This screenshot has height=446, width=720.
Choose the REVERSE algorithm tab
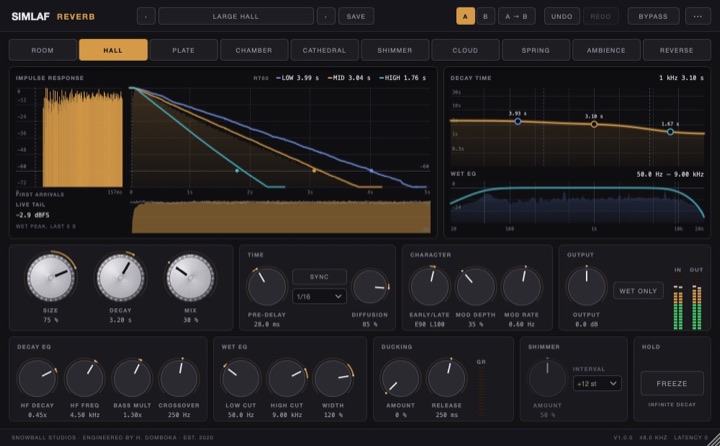pyautogui.click(x=676, y=50)
